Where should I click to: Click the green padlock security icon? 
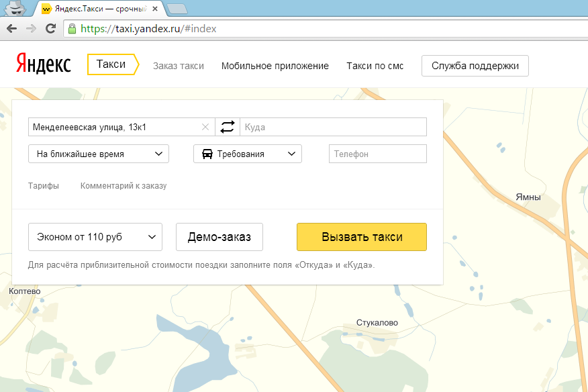pos(72,28)
